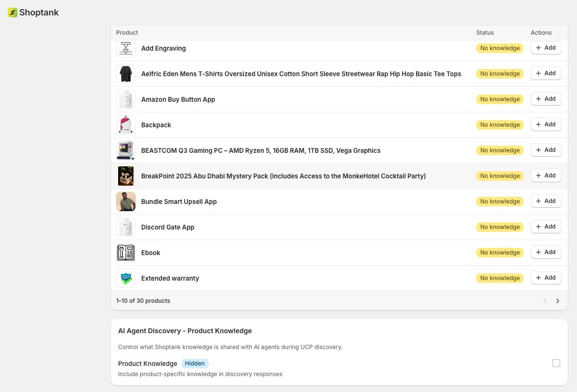
Task: Open the Add Engraving product thumbnail
Action: pos(126,48)
